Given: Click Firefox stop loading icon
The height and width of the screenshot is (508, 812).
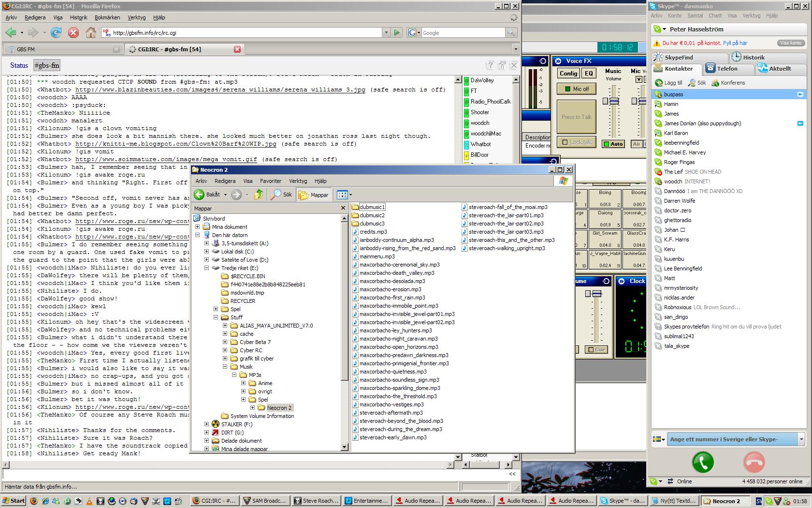Looking at the screenshot, I should [x=73, y=32].
